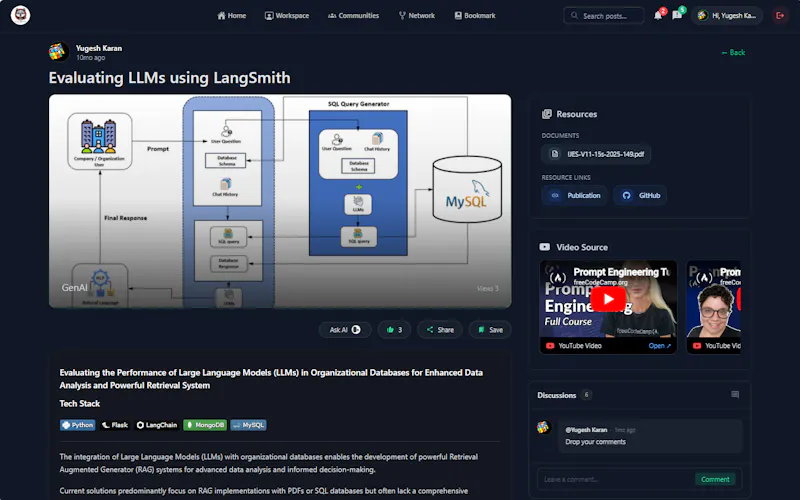The image size is (800, 500).
Task: Focus the Search posts field
Action: pyautogui.click(x=604, y=16)
